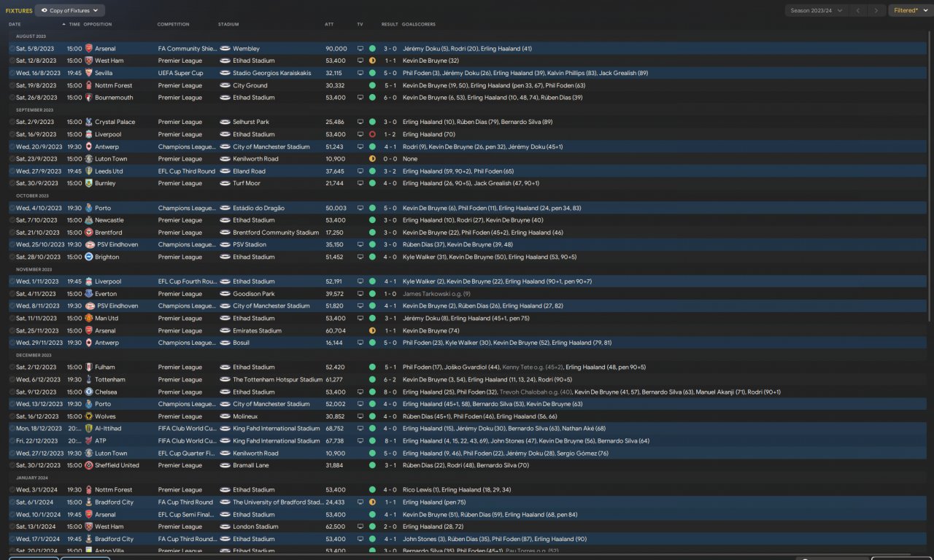Click the 90,000 attendance figure
Viewport: 934px width, 560px height.
click(x=336, y=49)
